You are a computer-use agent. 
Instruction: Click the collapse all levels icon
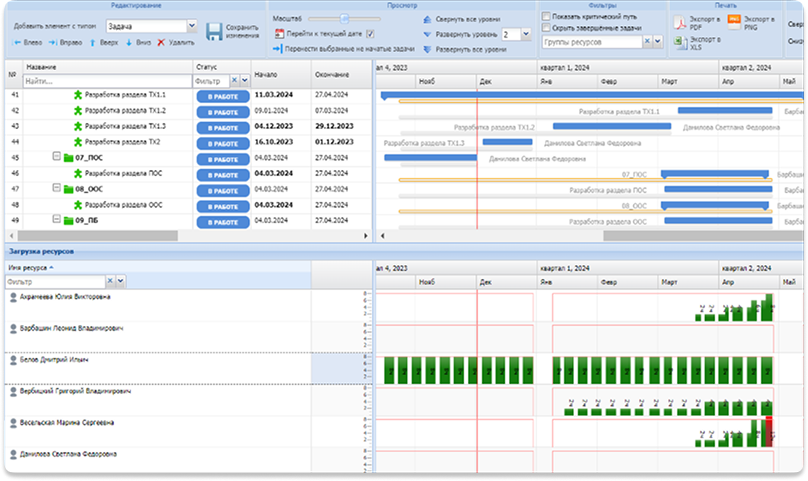429,19
